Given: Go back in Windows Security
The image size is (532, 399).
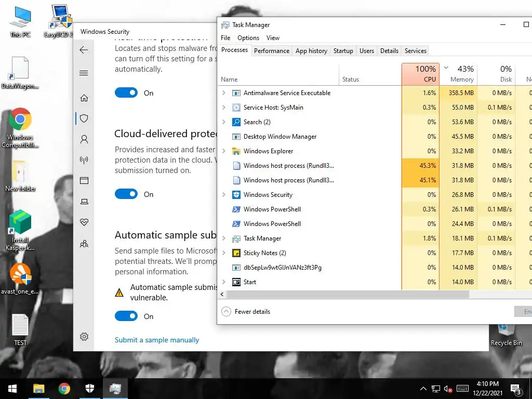Looking at the screenshot, I should tap(84, 50).
